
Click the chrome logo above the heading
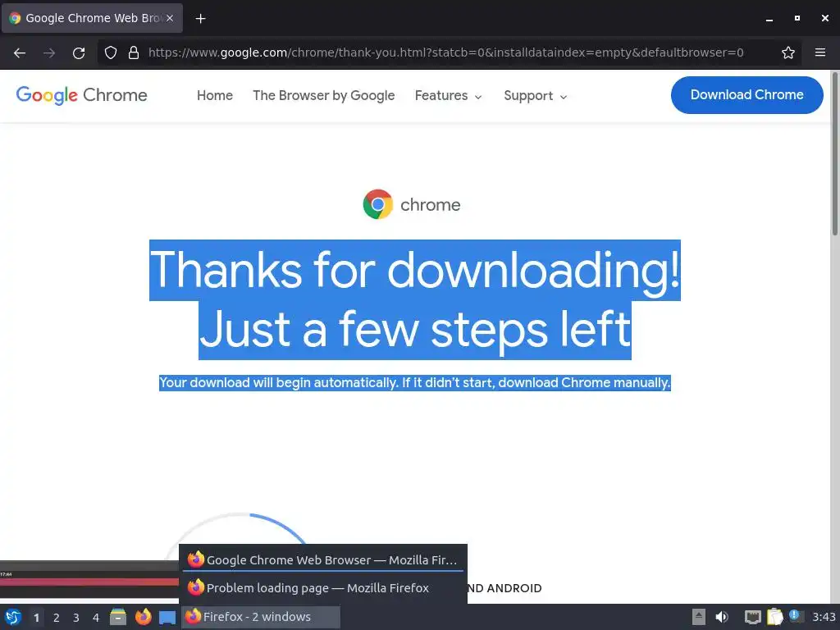click(x=412, y=204)
